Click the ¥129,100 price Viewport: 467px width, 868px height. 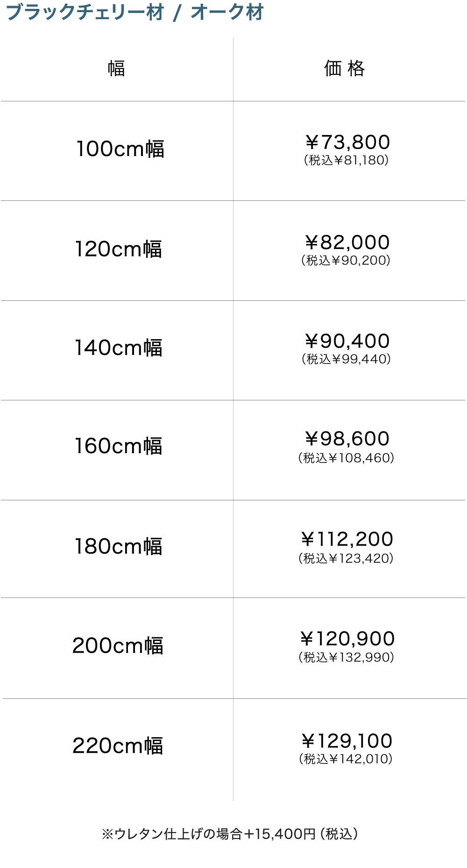pyautogui.click(x=347, y=741)
